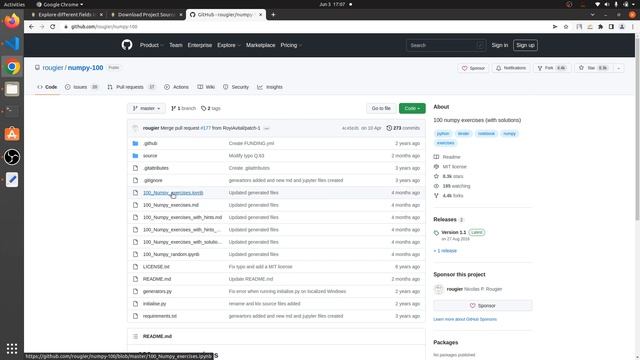The height and width of the screenshot is (360, 640).
Task: Open the Marketplace nav link
Action: pyautogui.click(x=260, y=45)
